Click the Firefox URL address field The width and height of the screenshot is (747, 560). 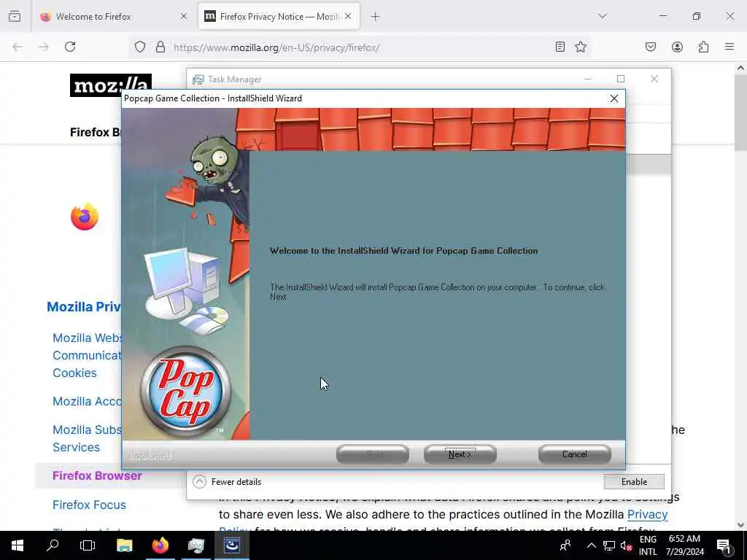coord(360,47)
